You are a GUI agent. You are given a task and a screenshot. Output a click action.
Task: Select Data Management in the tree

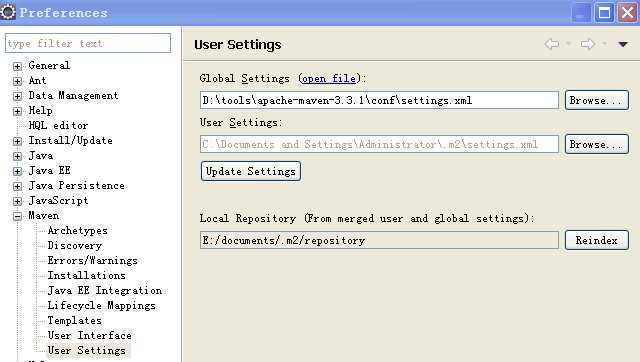pos(73,95)
